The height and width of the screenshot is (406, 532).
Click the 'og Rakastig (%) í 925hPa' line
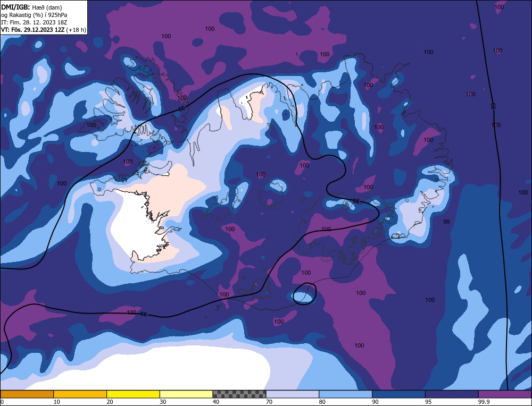(34, 15)
